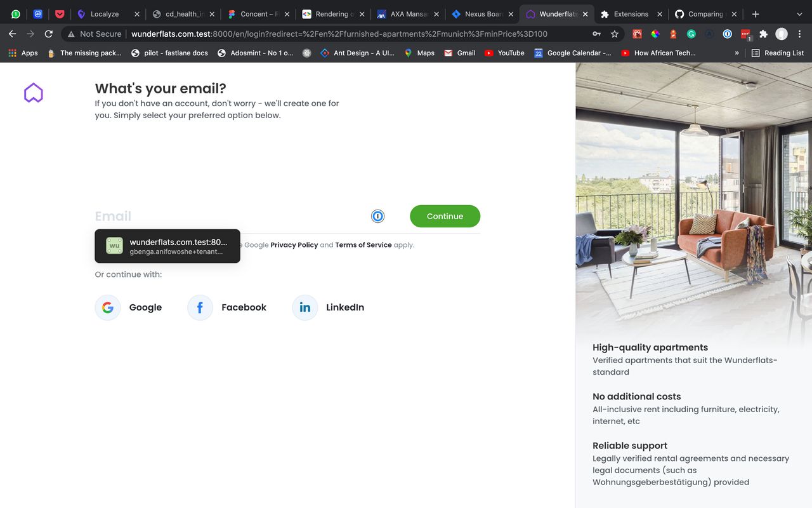
Task: Select the saved wunderflats.com.test autofill suggestion
Action: click(167, 246)
